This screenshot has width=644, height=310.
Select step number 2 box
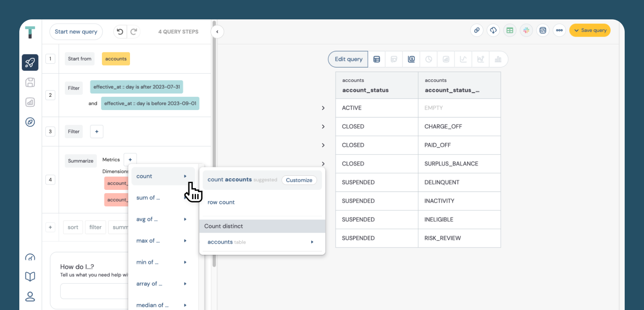(x=50, y=95)
